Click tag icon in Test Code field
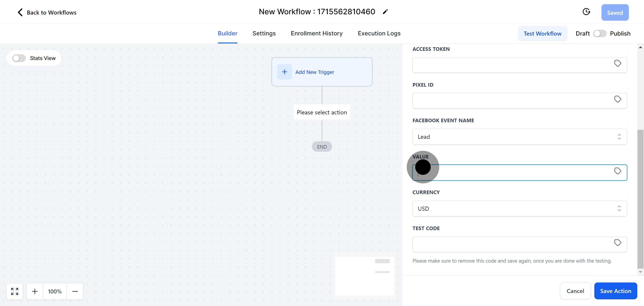This screenshot has width=644, height=306. pyautogui.click(x=617, y=243)
